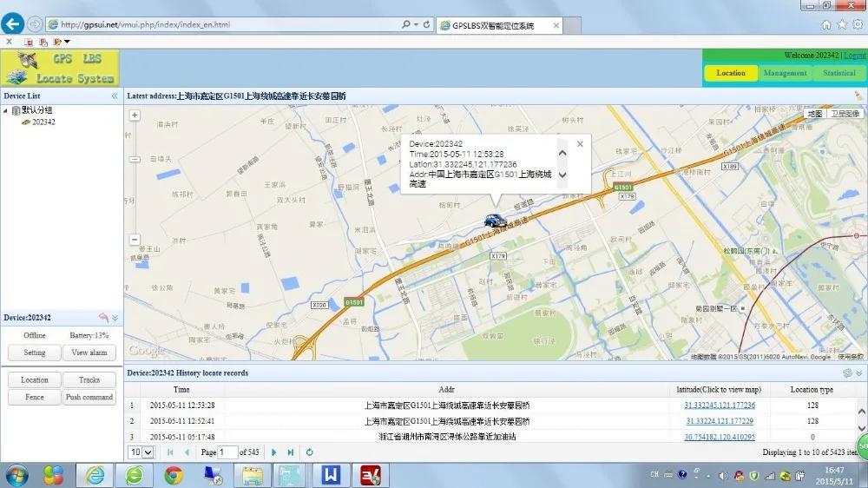This screenshot has height=488, width=868.
Task: Open coordinates link 31.332245,121.177236
Action: click(x=720, y=406)
